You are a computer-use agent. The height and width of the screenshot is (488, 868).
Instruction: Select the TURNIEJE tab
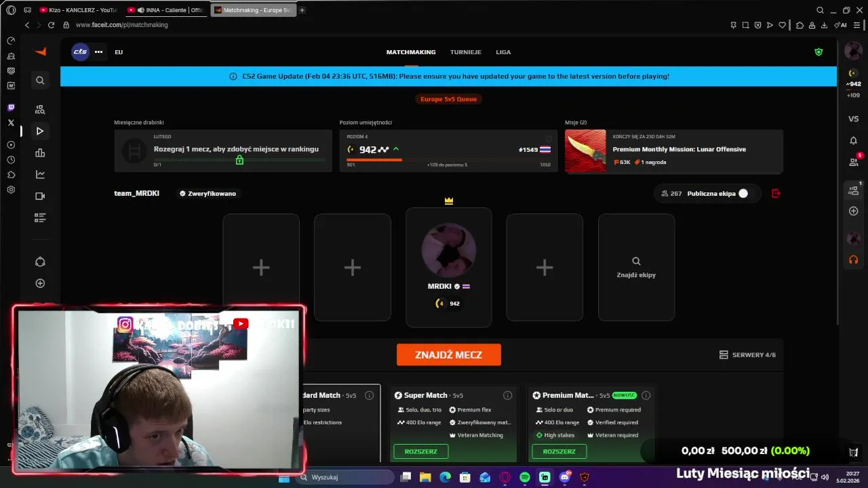(x=466, y=52)
